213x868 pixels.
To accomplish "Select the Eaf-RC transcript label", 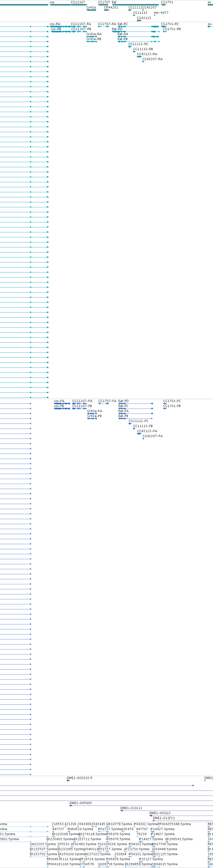I will pos(122,24).
